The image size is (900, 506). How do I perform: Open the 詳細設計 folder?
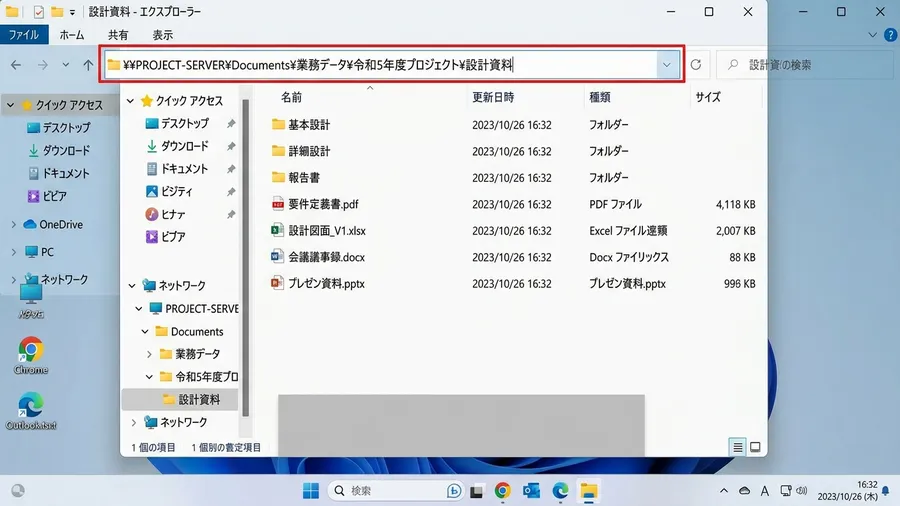(309, 151)
